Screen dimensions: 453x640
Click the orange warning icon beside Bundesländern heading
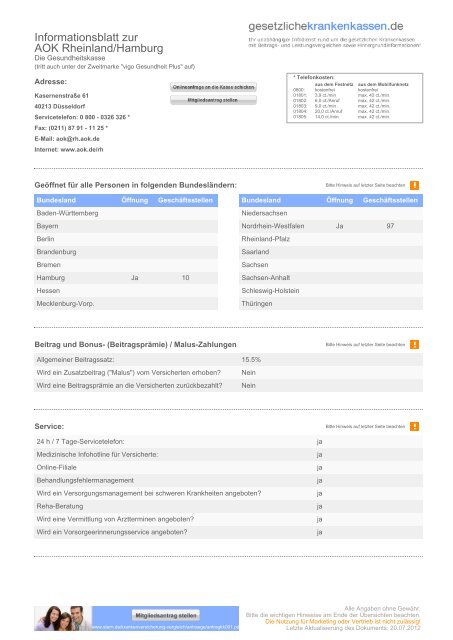(414, 185)
